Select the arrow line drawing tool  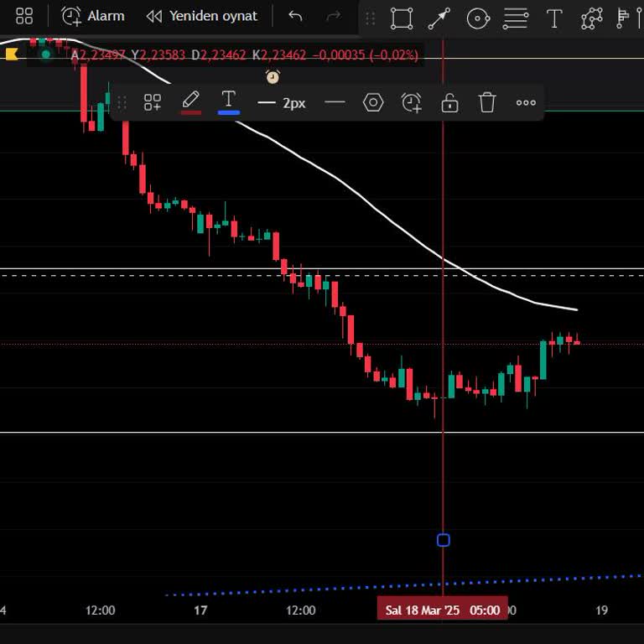tap(439, 18)
